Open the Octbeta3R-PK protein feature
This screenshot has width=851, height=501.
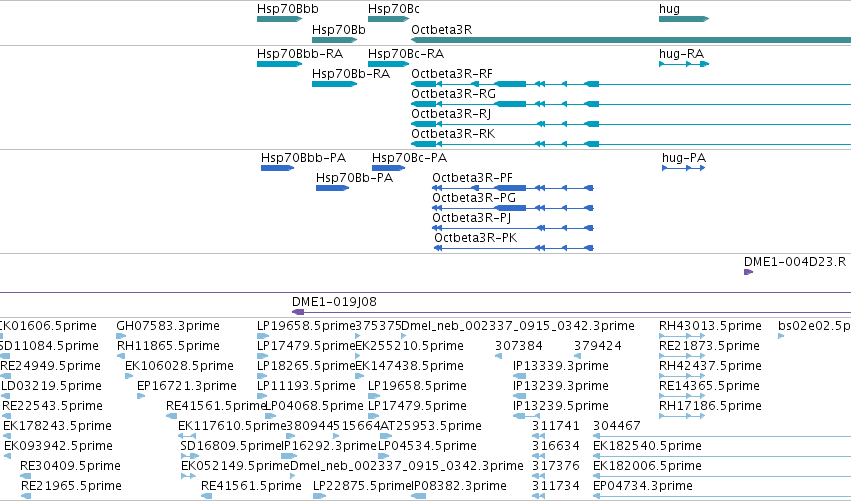(x=514, y=249)
